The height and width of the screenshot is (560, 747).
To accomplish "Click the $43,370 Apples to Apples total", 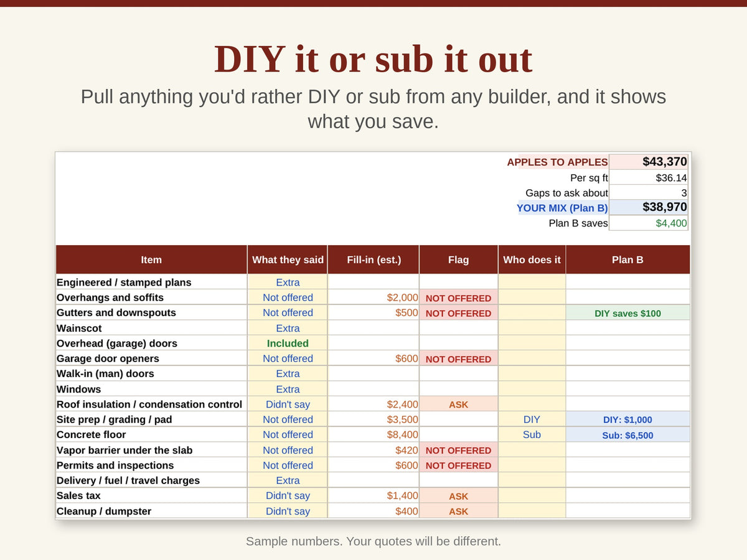I will point(649,162).
